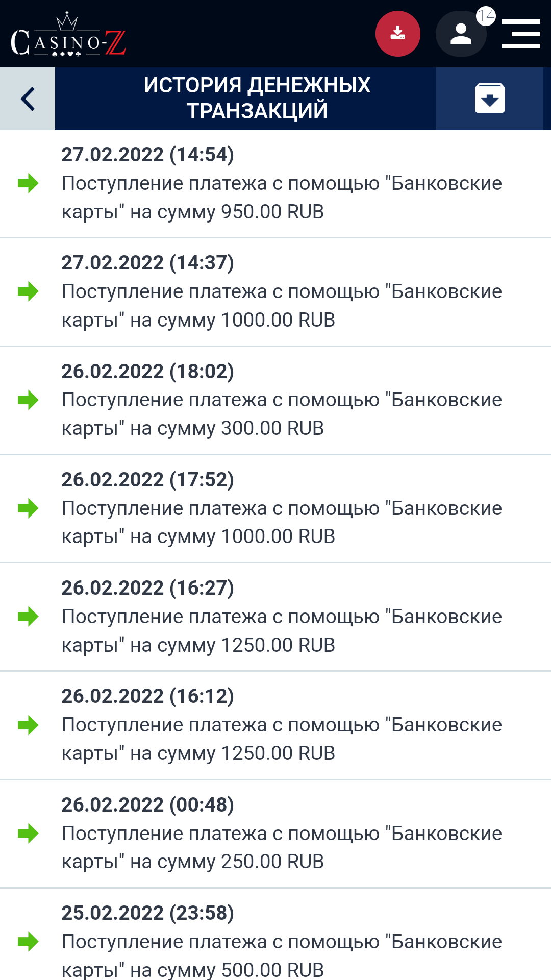Click green arrow of 26.02.2022 17:52 entry

coord(28,508)
